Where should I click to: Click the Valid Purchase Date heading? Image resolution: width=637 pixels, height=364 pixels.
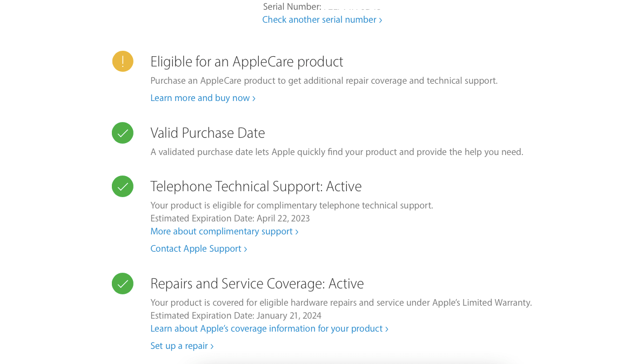207,133
